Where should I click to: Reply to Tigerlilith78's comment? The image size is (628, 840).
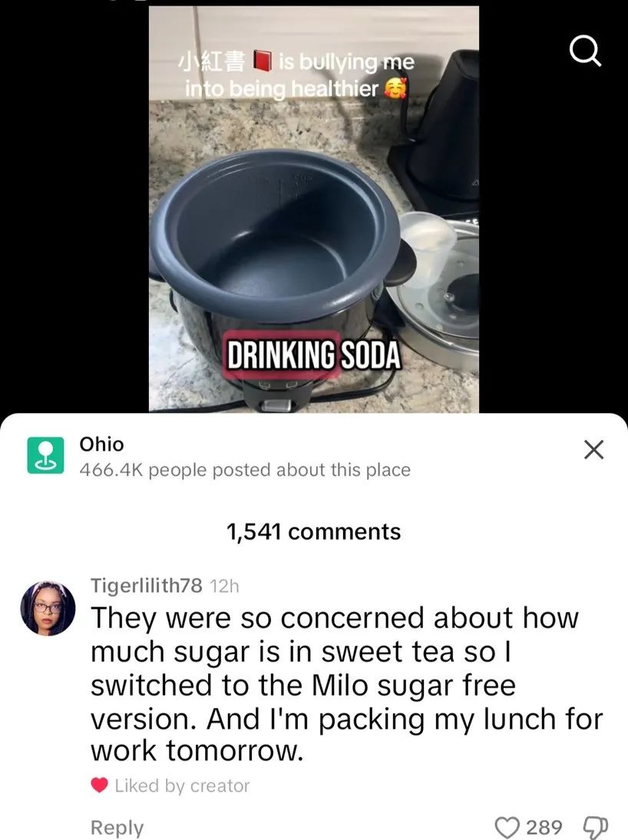[x=117, y=828]
